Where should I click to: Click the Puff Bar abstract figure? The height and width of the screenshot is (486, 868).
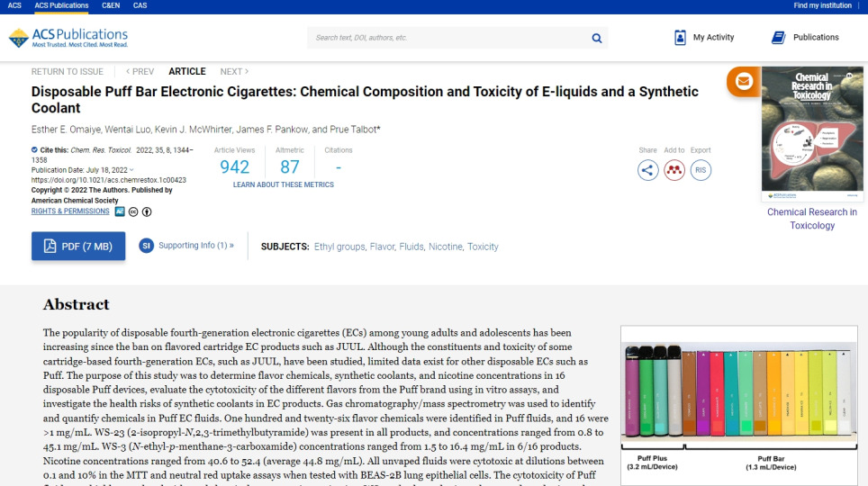(739, 406)
